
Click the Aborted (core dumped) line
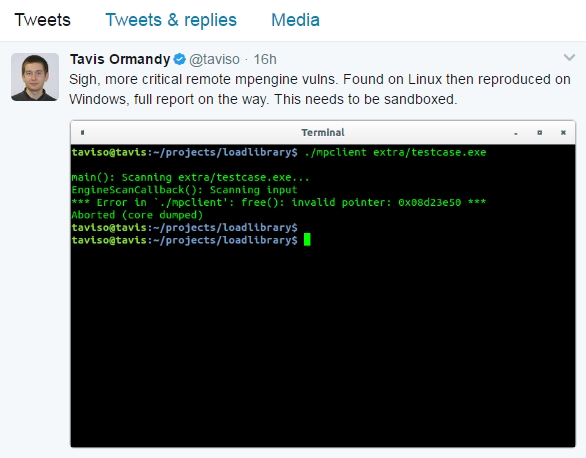pos(137,215)
